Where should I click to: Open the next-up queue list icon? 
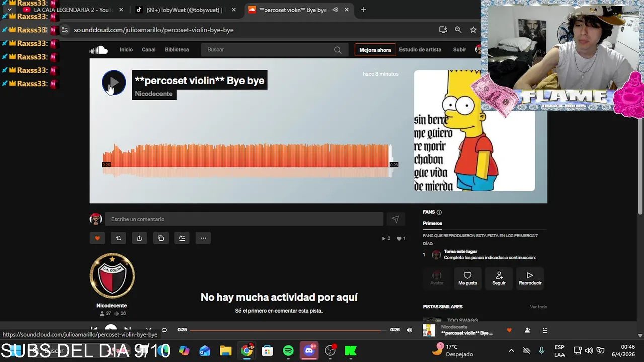coord(545,330)
